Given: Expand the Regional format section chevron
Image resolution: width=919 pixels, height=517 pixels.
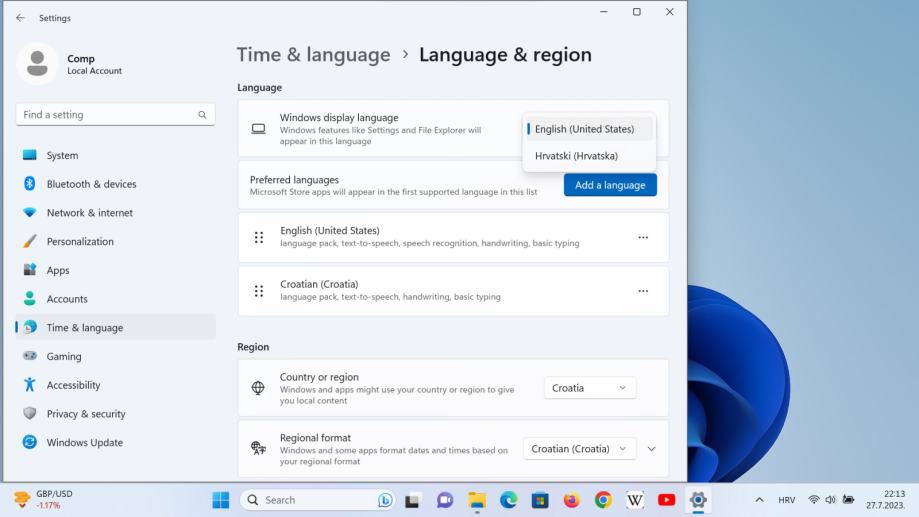Looking at the screenshot, I should tap(651, 449).
